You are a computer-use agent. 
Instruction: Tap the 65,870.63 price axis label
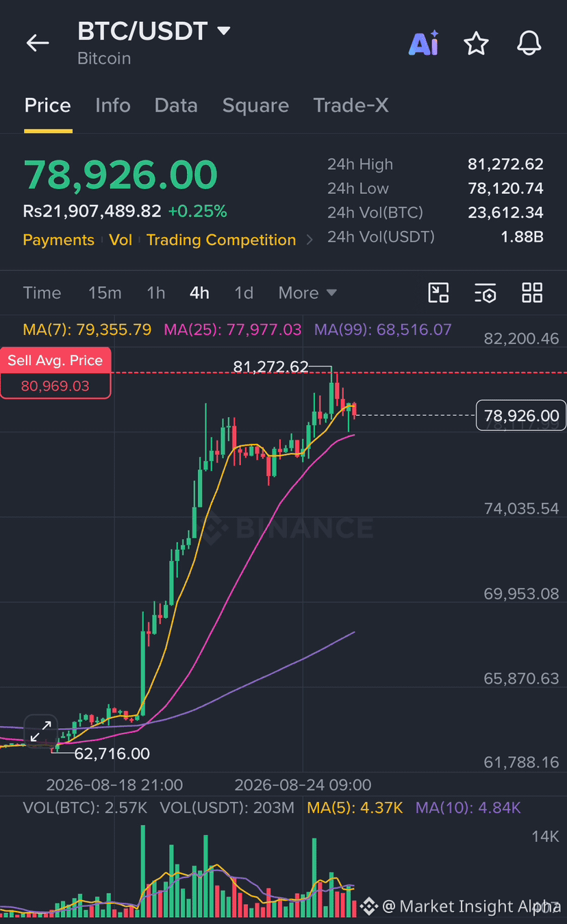521,678
